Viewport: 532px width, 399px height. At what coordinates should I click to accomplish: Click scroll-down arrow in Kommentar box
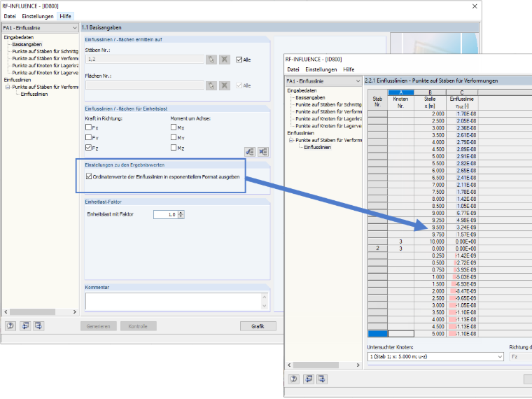[265, 306]
